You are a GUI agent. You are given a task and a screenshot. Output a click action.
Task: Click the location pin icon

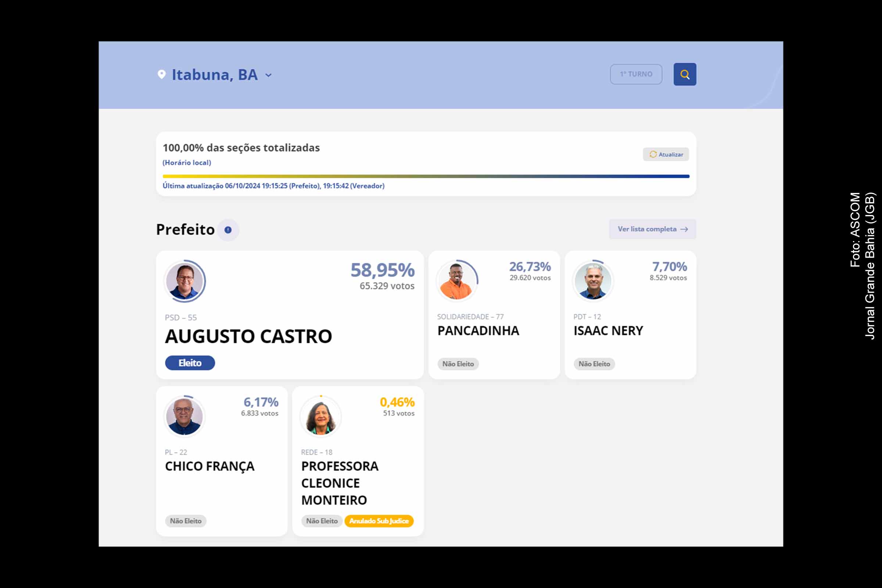click(162, 74)
